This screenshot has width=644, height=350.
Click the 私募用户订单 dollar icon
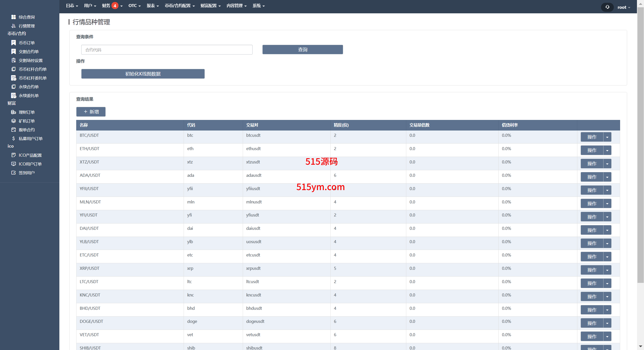click(x=14, y=139)
